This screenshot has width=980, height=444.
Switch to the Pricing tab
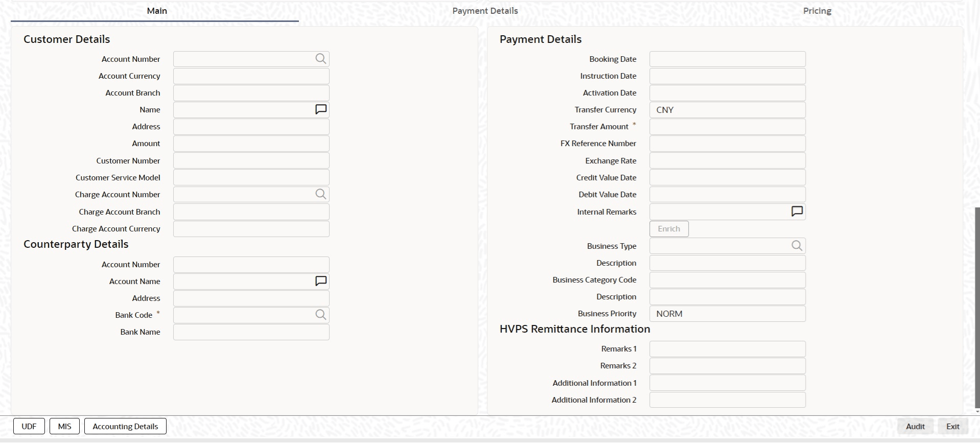(x=817, y=11)
